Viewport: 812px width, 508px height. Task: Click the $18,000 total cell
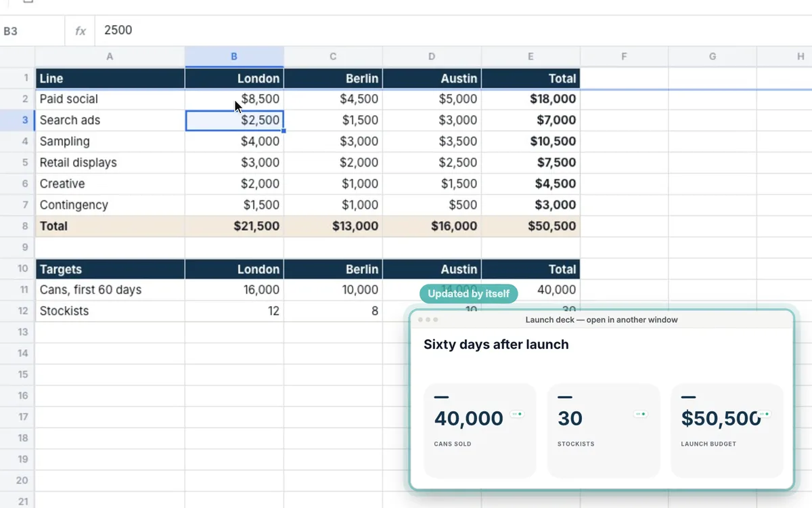[531, 99]
